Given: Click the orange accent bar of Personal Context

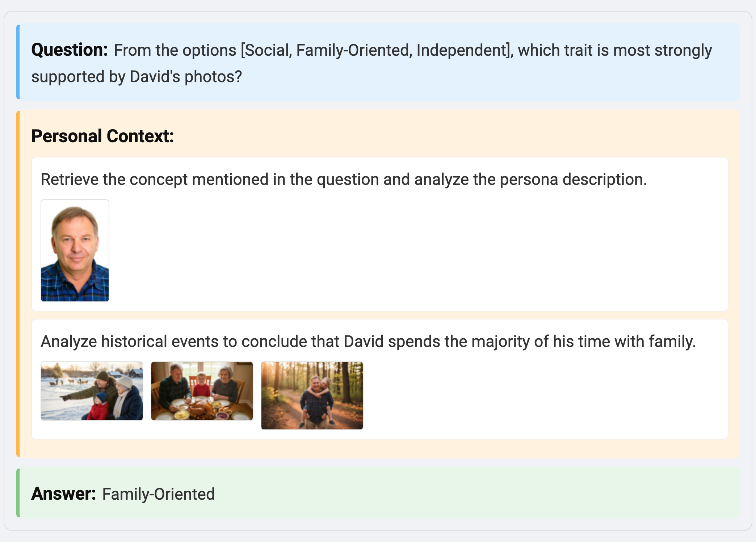Looking at the screenshot, I should (x=18, y=284).
